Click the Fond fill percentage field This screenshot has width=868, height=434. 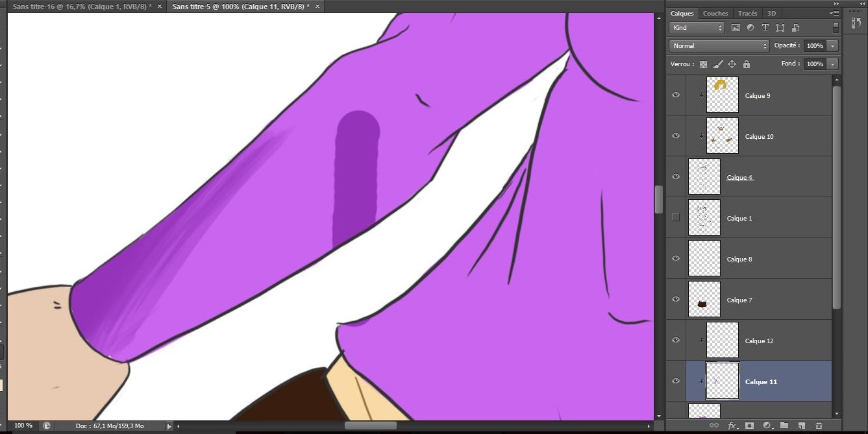click(814, 64)
